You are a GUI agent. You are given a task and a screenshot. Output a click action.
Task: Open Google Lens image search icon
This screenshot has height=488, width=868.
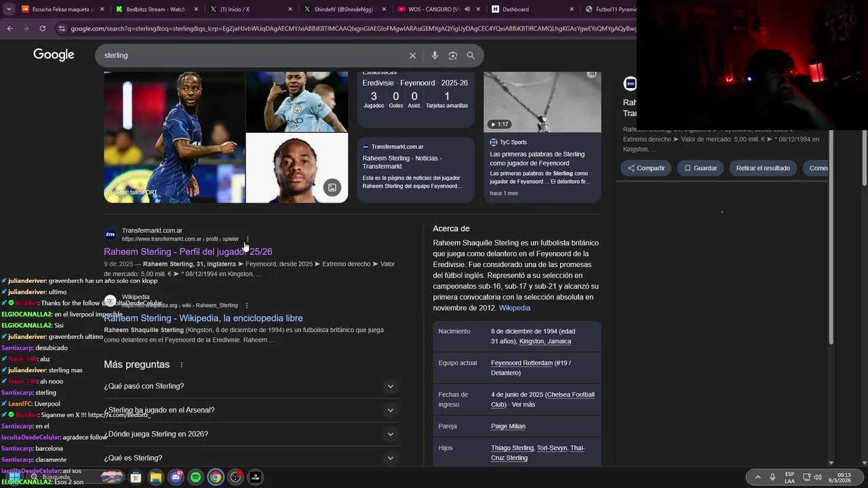point(453,56)
